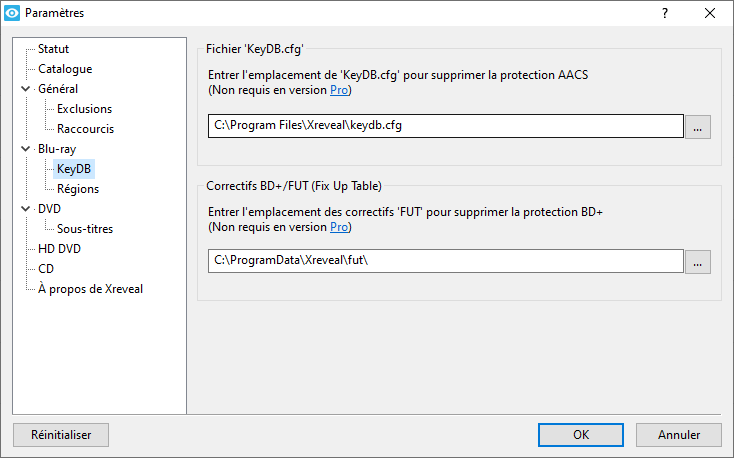Click the Pro link under BD+/FUT section
This screenshot has width=734, height=458.
339,227
